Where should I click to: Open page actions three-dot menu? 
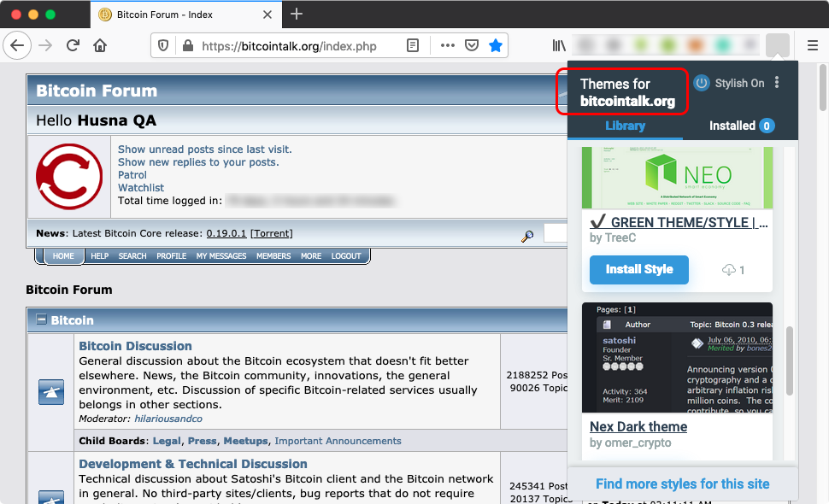pos(448,45)
